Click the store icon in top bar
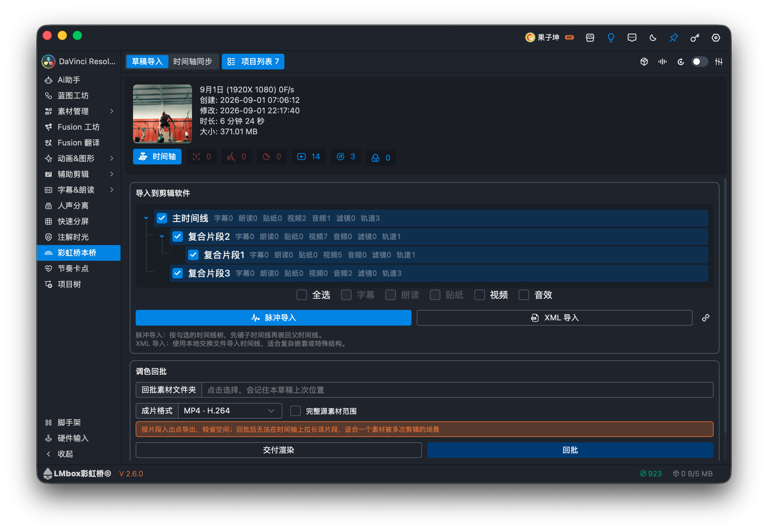Screen dimensions: 768x532 (590, 37)
